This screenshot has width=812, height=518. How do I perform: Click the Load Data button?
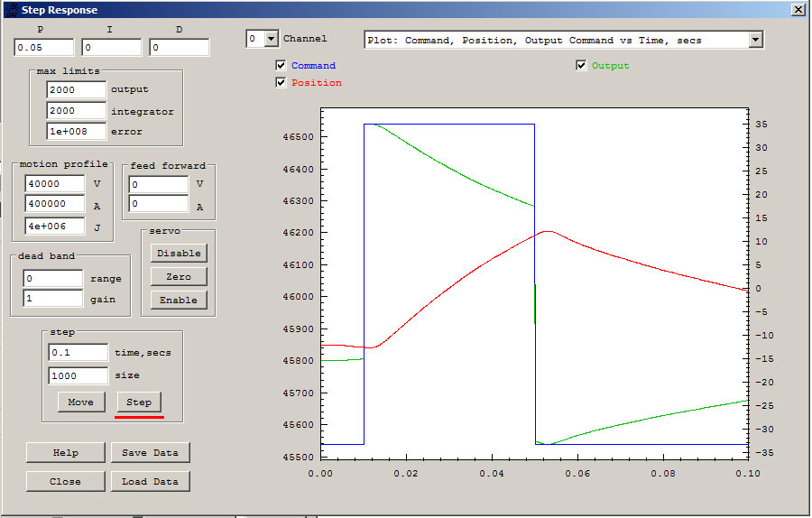[x=150, y=481]
